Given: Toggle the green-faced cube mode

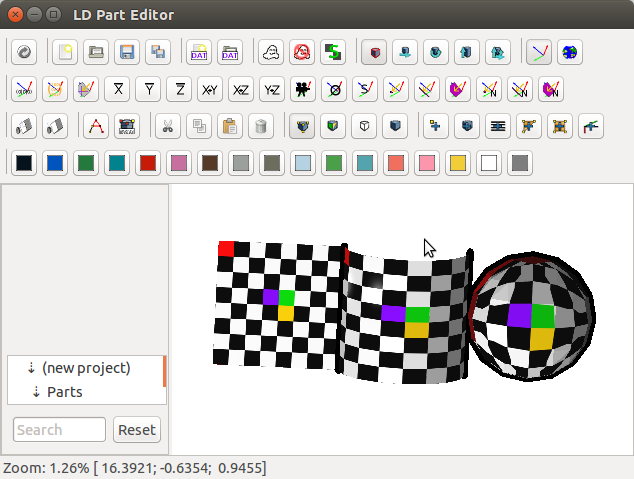Looking at the screenshot, I should pos(333,126).
